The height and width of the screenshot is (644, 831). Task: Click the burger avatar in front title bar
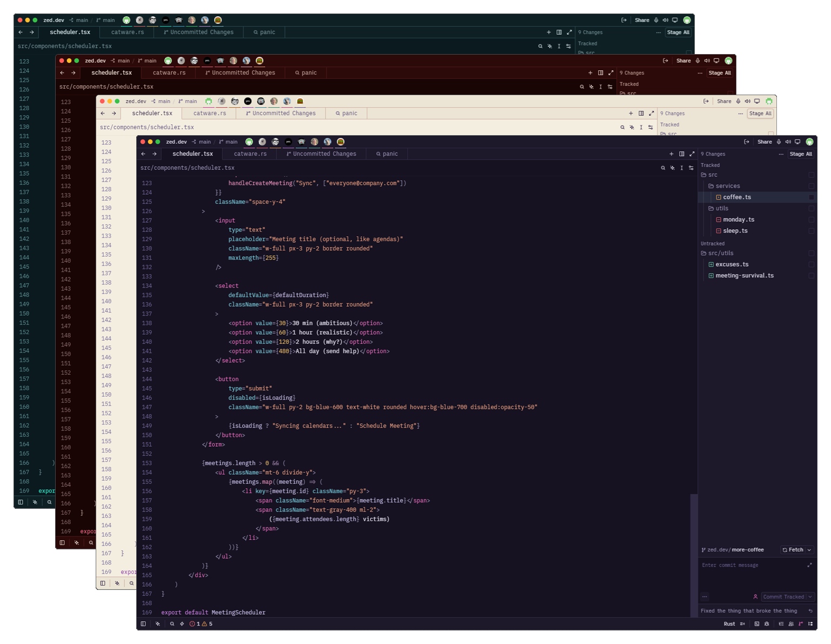(x=341, y=142)
